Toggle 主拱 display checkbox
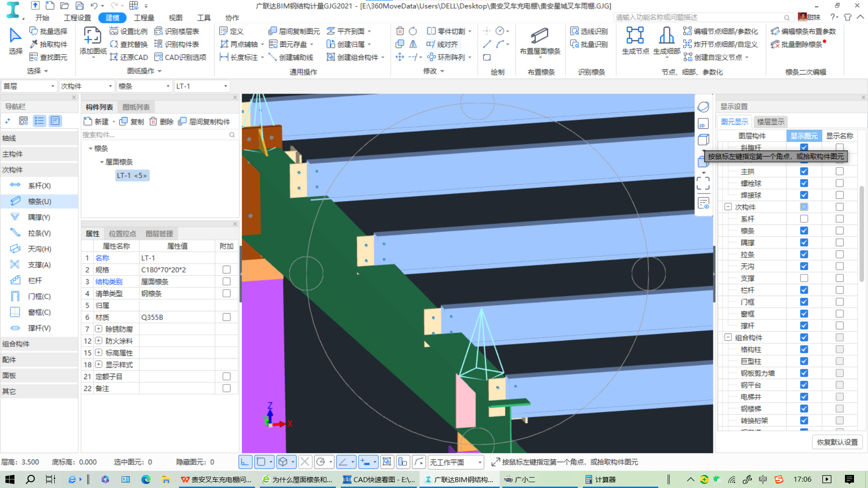Screen dimensions: 868x488 tap(804, 172)
